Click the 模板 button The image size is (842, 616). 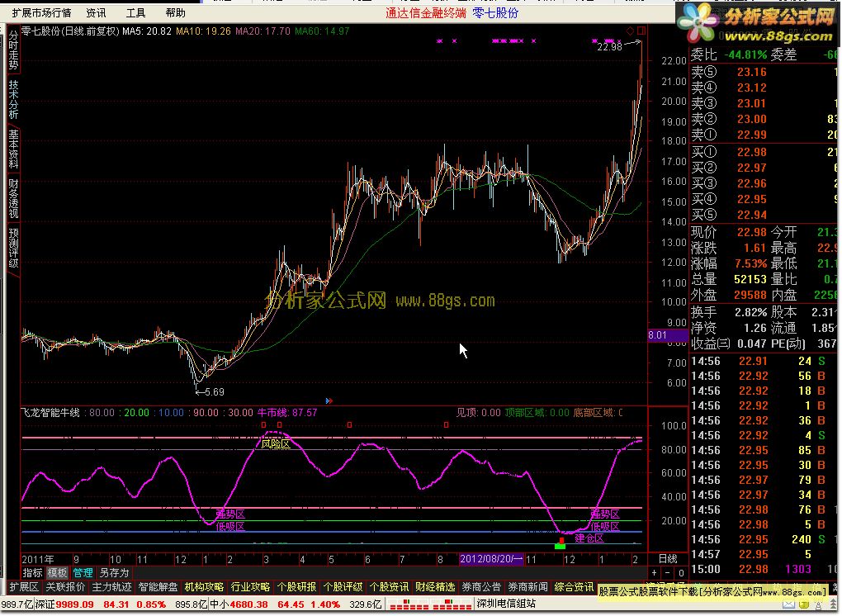pos(57,573)
